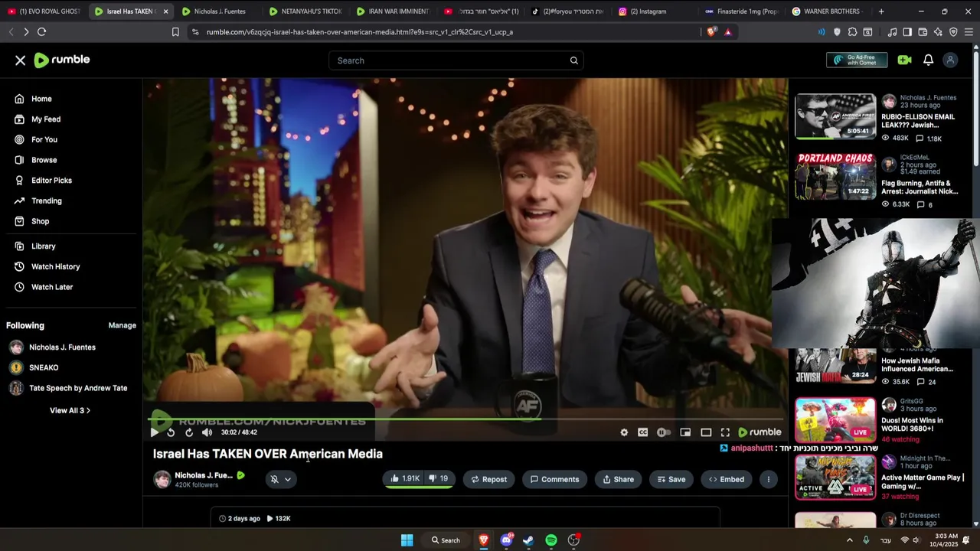Click Brave Shields lion icon
This screenshot has height=551, width=980.
coord(710,32)
